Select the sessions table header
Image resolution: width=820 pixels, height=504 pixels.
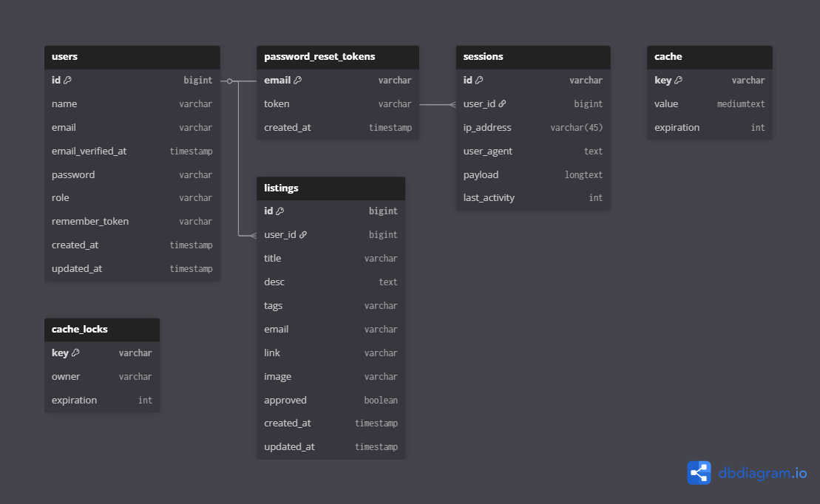tap(532, 57)
